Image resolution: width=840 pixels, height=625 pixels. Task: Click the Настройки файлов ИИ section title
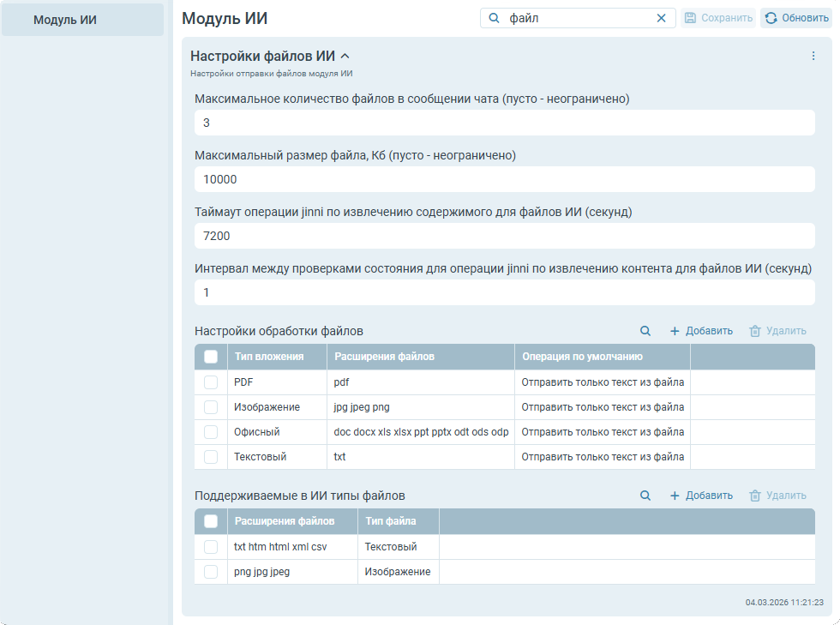point(262,56)
